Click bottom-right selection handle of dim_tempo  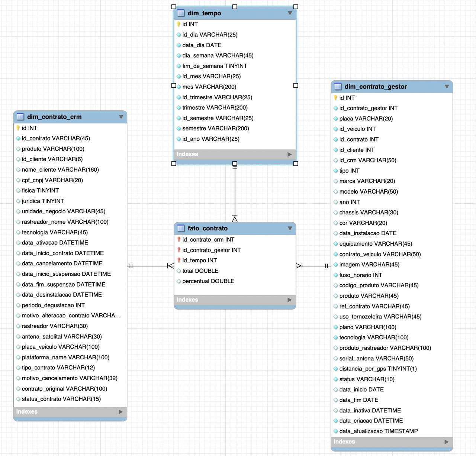296,164
